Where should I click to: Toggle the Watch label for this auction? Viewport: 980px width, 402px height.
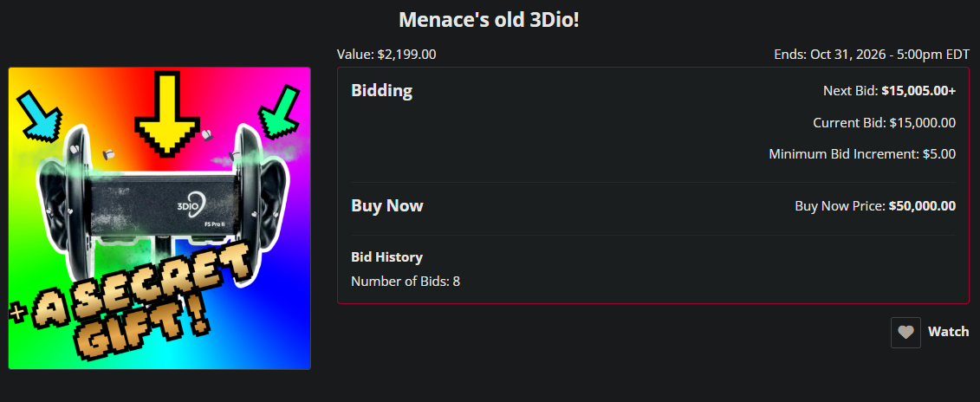(948, 332)
